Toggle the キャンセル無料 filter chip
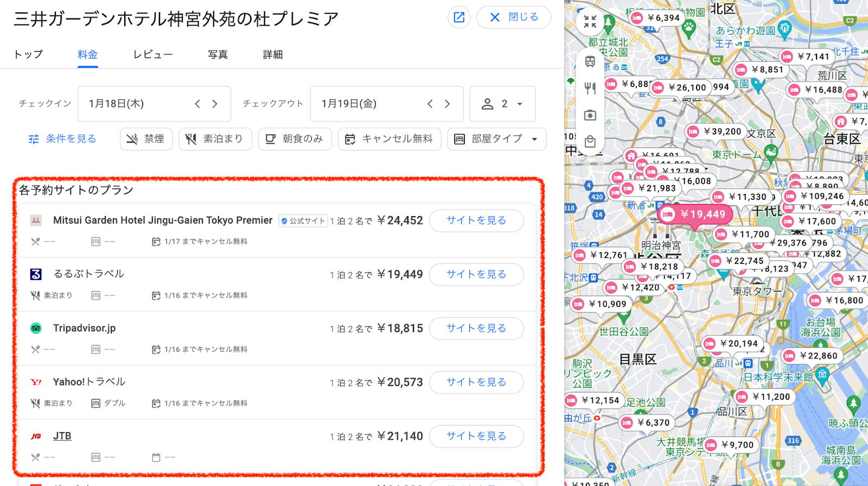868x486 pixels. click(390, 139)
